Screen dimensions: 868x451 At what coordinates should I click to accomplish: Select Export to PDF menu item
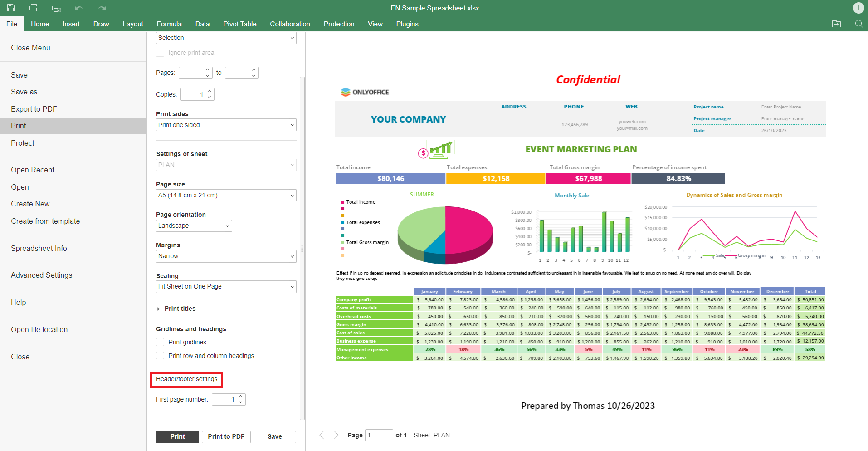coord(34,109)
